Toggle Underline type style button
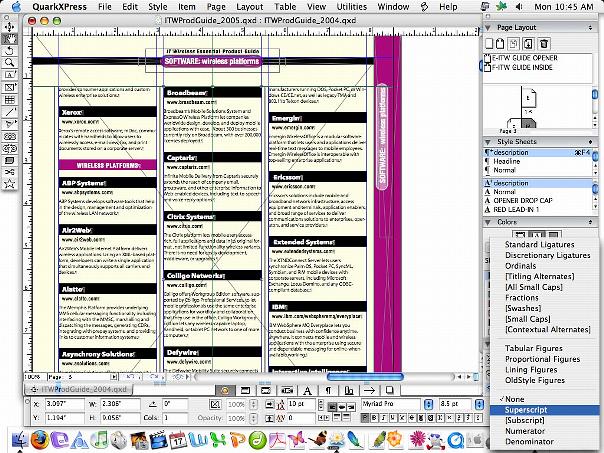 (393, 418)
